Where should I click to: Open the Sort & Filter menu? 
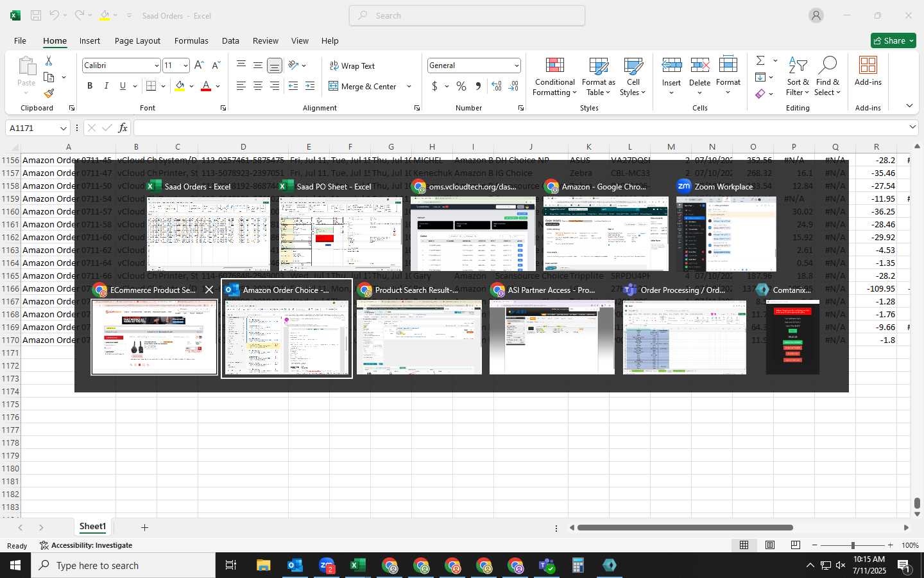pyautogui.click(x=798, y=77)
